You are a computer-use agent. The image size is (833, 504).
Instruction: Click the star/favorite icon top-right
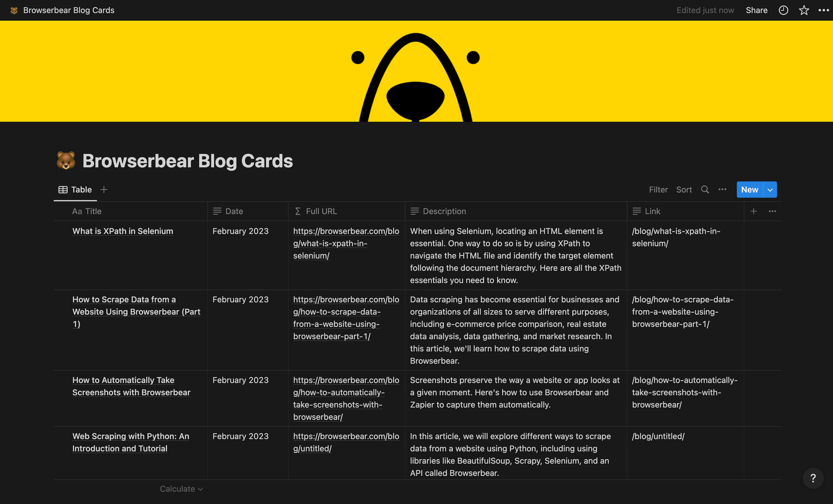804,10
